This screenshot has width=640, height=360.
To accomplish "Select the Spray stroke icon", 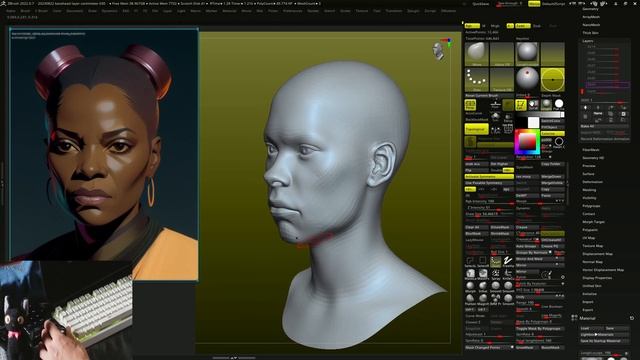I will coord(496,274).
